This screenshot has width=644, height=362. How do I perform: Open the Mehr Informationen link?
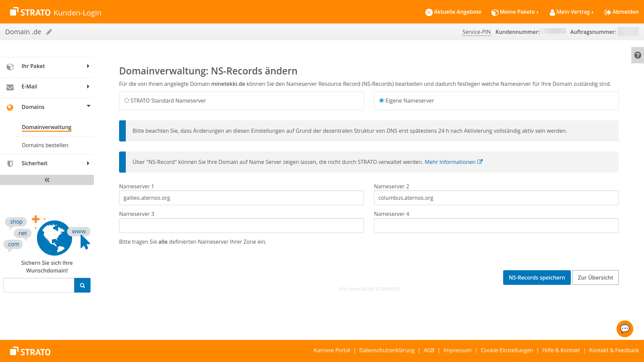450,162
